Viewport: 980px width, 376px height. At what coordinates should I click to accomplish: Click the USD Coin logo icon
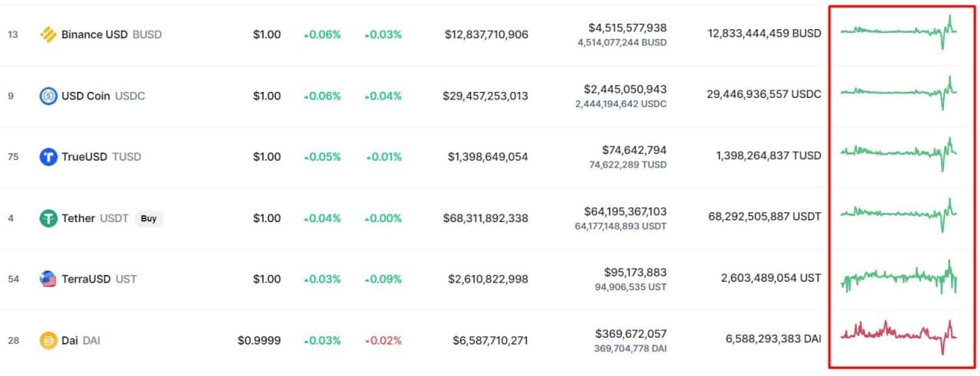(48, 96)
